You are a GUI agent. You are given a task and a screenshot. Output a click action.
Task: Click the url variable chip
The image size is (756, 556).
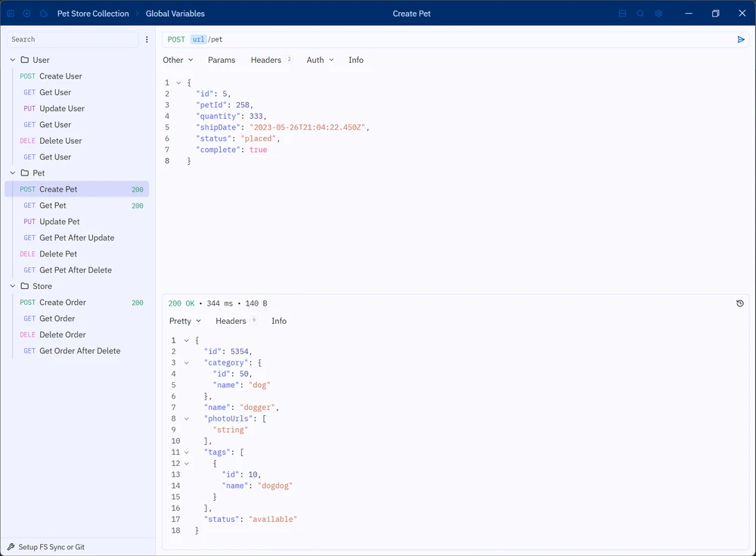(x=198, y=39)
